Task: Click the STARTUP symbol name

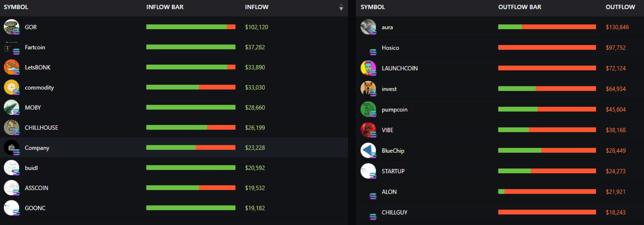Action: (393, 171)
